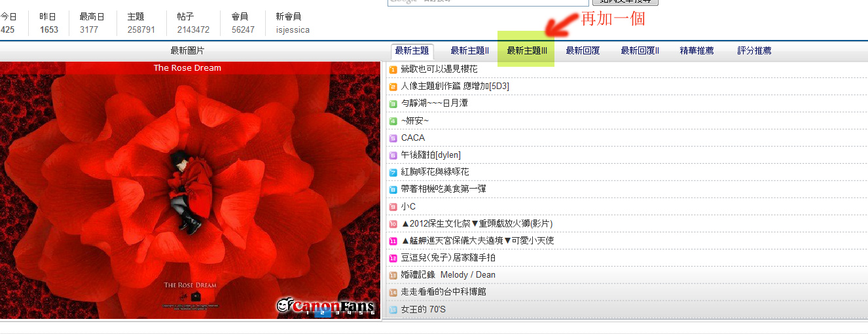
Task: Switch to the 最新主題II tab
Action: 469,51
